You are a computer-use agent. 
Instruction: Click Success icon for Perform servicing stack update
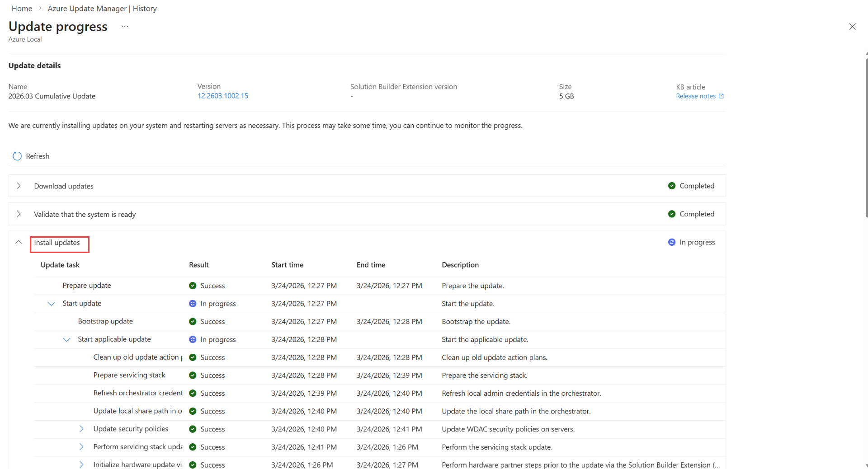click(x=193, y=447)
